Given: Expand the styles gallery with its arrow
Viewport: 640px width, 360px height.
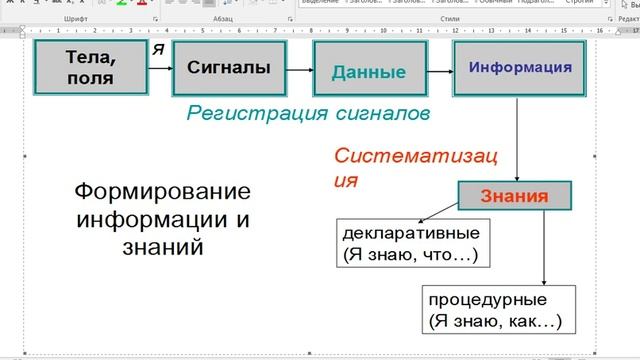Looking at the screenshot, I should pos(607,3).
